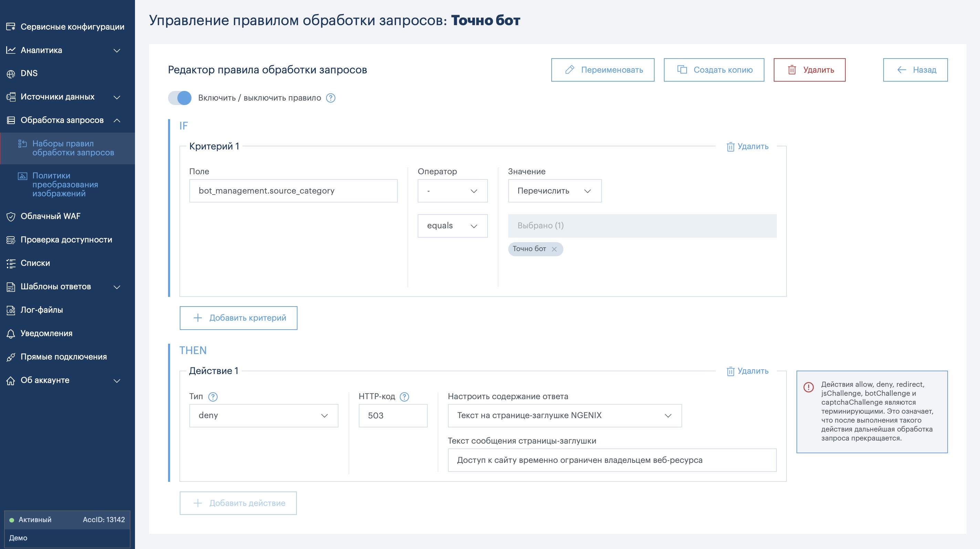
Task: Open the equals operator dropdown
Action: (x=452, y=226)
